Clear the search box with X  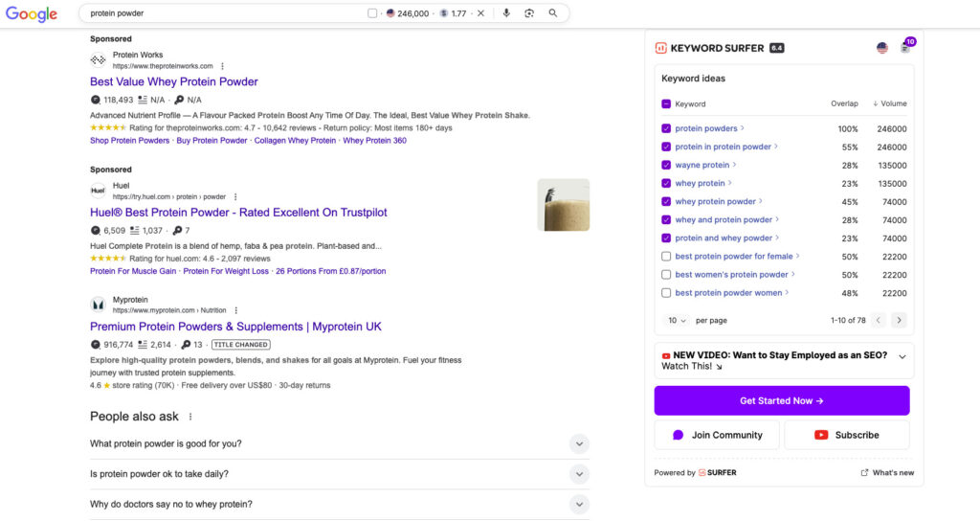(x=480, y=13)
